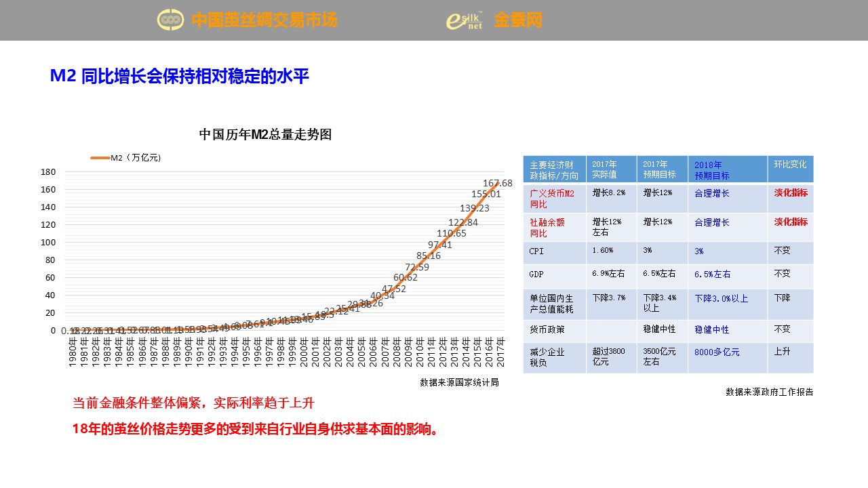
Task: Click 淡化指标 in the 社融余额 row
Action: pyautogui.click(x=791, y=222)
